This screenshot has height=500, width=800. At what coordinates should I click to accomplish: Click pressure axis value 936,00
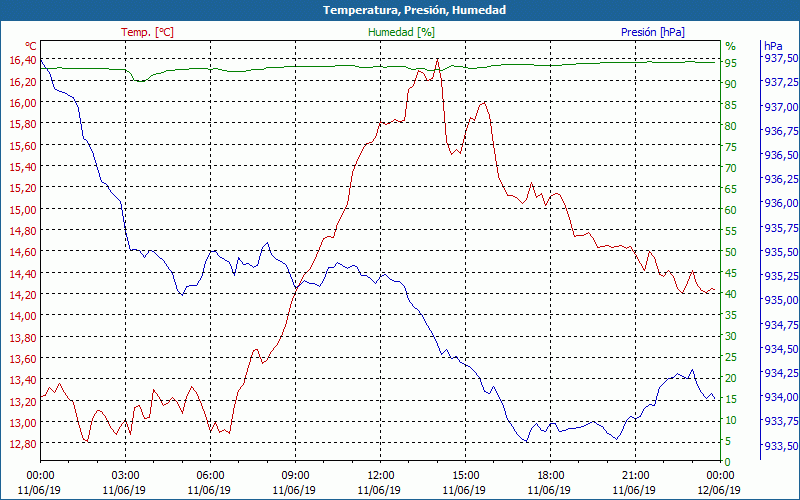[x=781, y=203]
